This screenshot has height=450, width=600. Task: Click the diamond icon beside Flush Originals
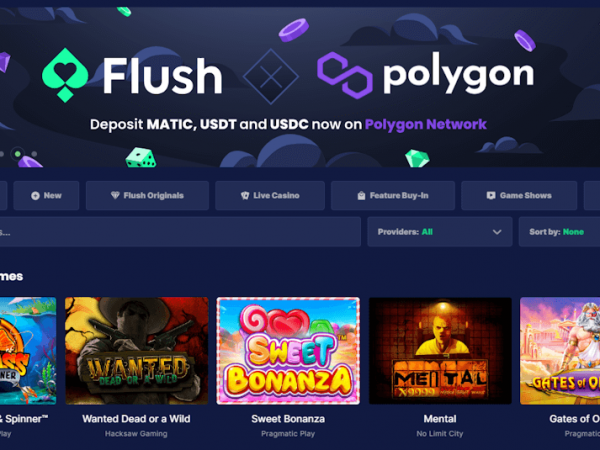coord(115,195)
